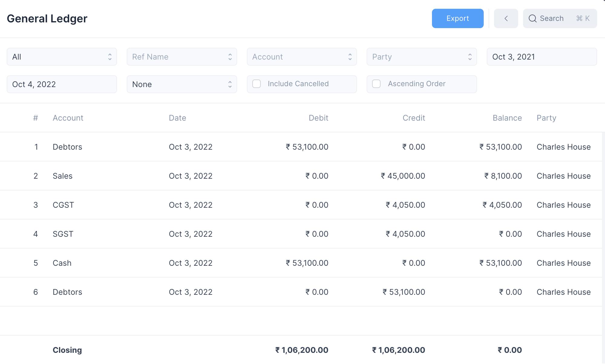Click Charles House party in SGST row
The height and width of the screenshot is (364, 605).
pyautogui.click(x=563, y=234)
